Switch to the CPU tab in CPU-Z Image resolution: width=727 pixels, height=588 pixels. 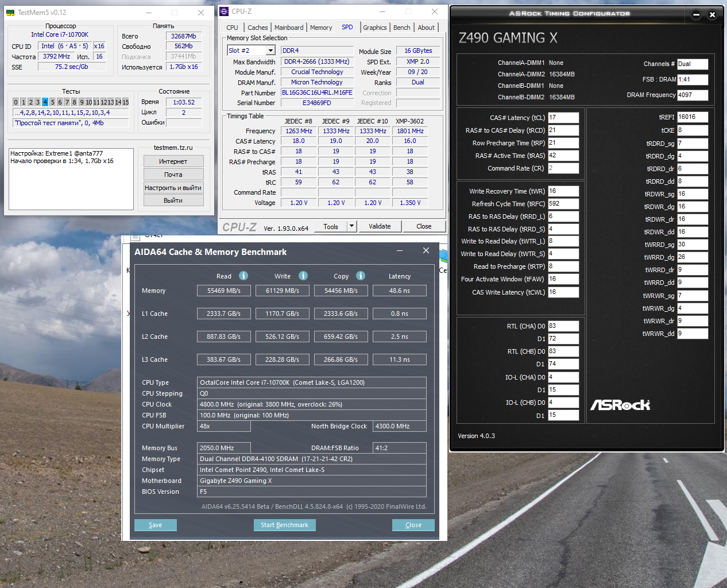232,28
